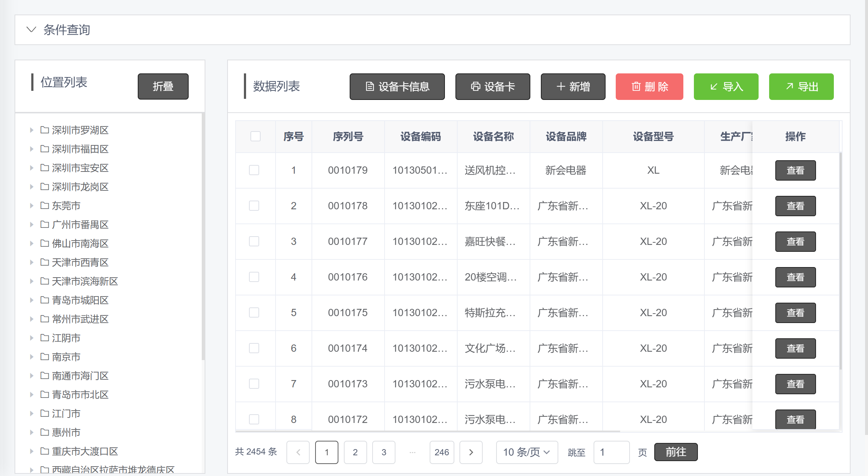Click the printer icon on 设备卡 button
868x476 pixels.
point(475,86)
